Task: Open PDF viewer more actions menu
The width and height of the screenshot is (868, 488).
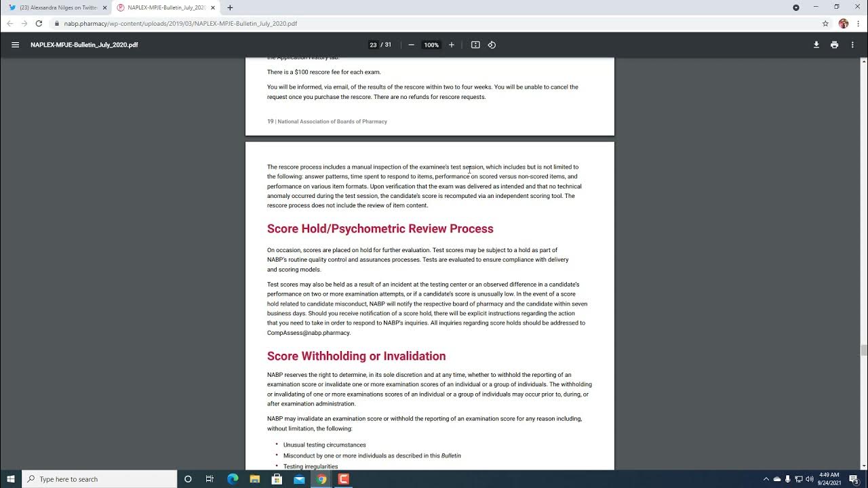Action: (852, 45)
